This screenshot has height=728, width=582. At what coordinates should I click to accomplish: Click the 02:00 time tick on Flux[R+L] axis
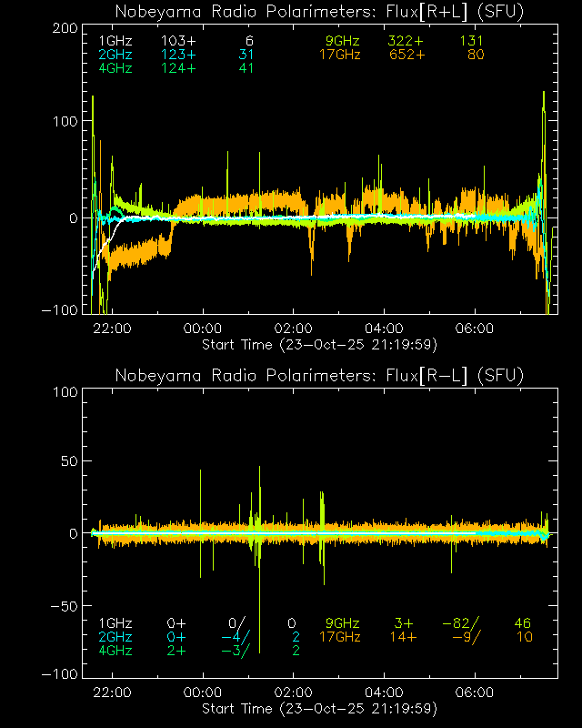pos(293,329)
